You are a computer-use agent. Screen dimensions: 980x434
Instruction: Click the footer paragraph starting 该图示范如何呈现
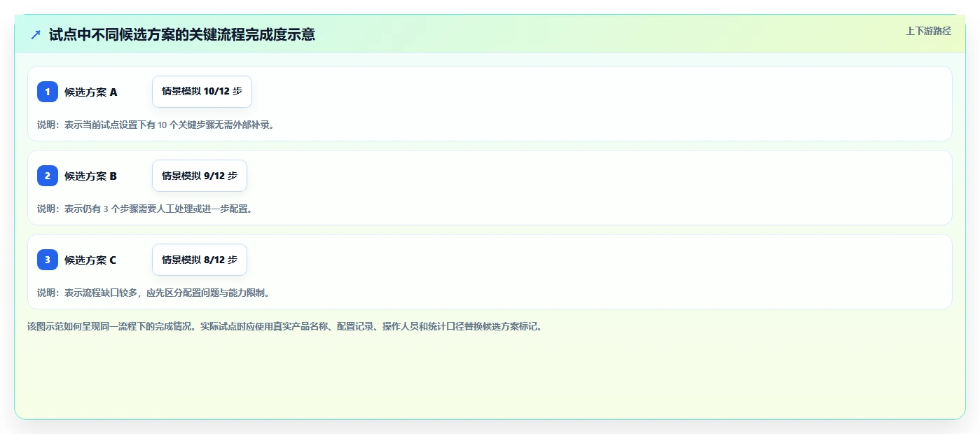click(285, 326)
